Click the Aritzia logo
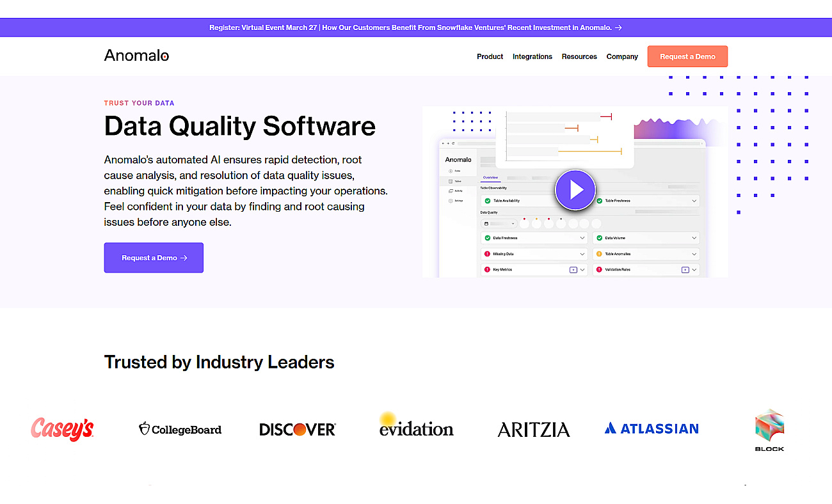The height and width of the screenshot is (504, 832). point(534,429)
